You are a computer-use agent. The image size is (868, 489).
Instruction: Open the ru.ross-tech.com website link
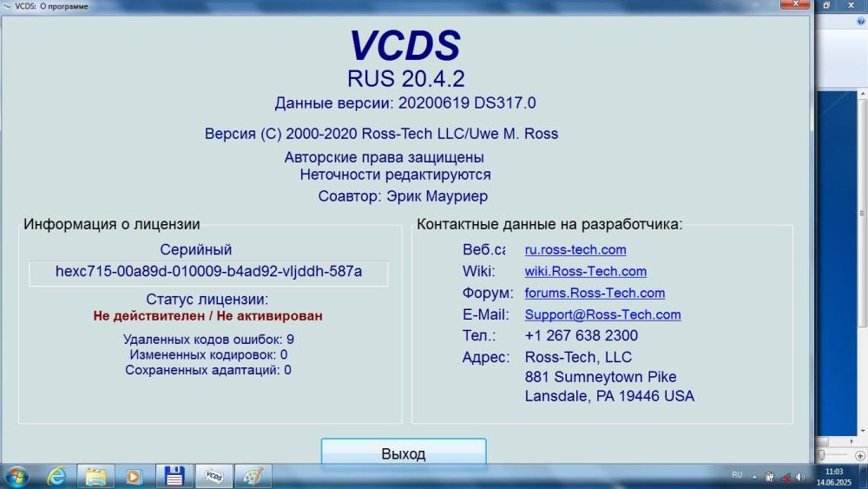coord(575,250)
